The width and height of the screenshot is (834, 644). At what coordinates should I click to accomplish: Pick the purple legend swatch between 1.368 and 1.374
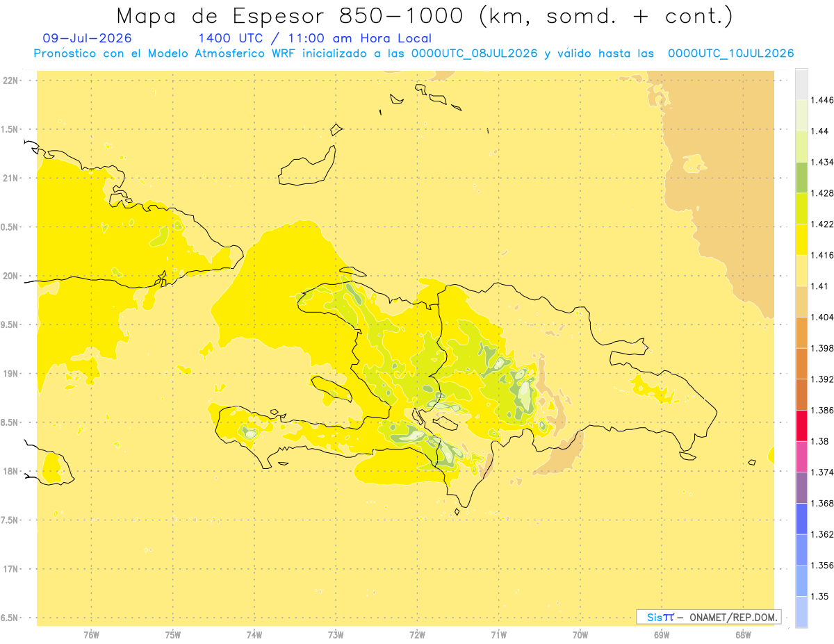click(801, 487)
